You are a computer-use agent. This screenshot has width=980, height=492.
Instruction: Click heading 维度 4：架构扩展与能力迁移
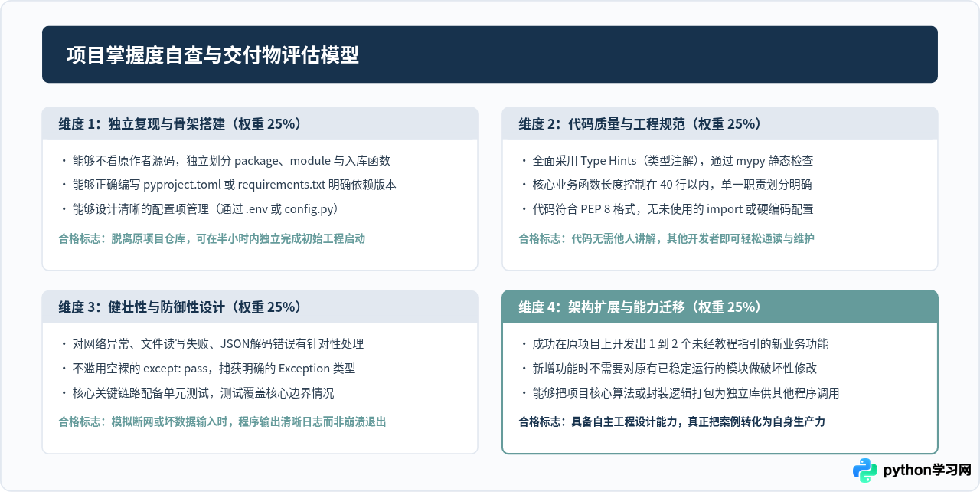click(639, 307)
